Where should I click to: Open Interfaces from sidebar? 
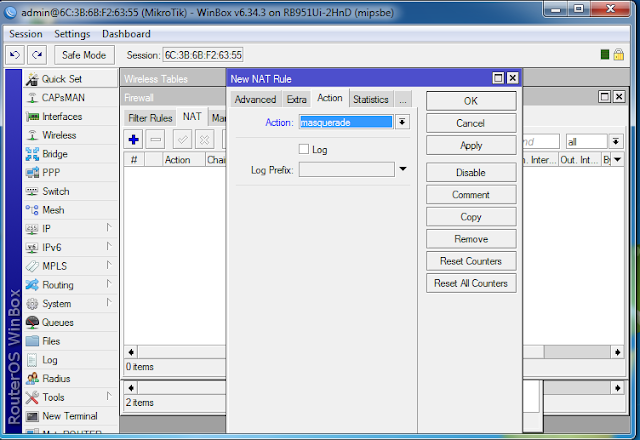(70, 116)
